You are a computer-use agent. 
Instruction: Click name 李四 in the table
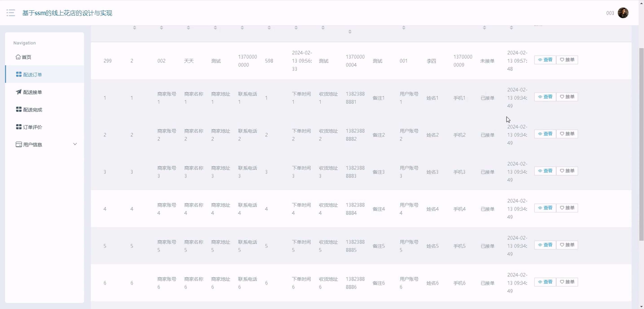point(431,61)
